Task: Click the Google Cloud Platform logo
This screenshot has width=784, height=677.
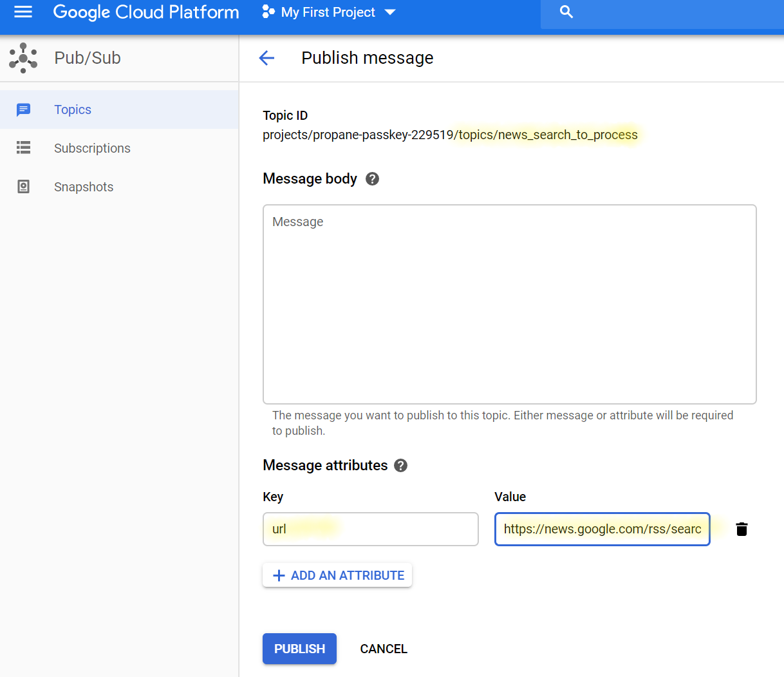Action: [146, 12]
